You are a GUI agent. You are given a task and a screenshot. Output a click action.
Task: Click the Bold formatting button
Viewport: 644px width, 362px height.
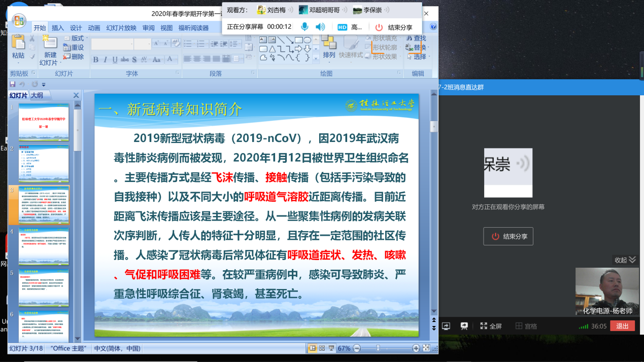tap(95, 59)
